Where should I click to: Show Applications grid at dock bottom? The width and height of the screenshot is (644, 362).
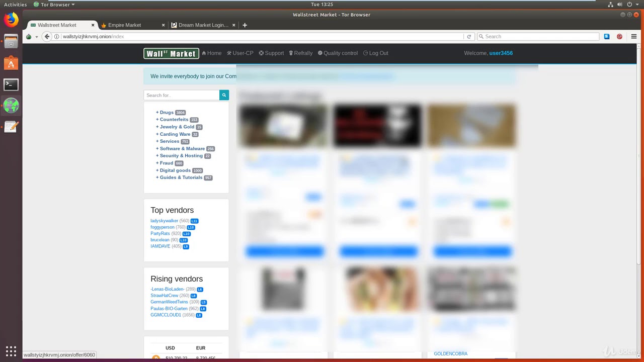point(11,351)
